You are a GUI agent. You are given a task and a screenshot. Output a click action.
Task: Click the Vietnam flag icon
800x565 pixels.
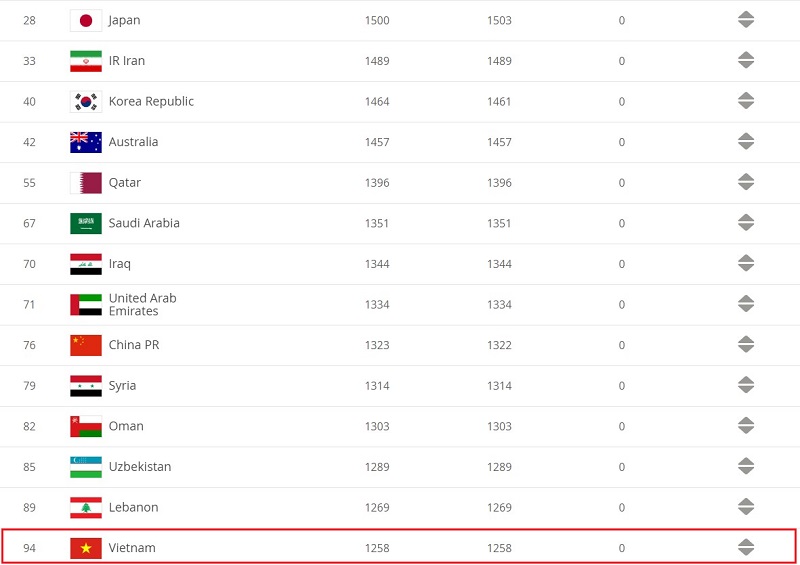coord(86,548)
